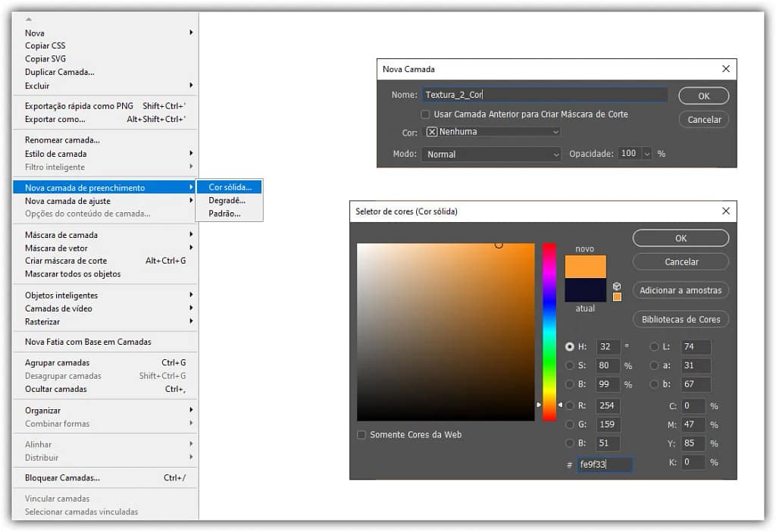Image resolution: width=776 pixels, height=532 pixels.
Task: Click OK in the Nova Camada dialog
Action: click(x=703, y=96)
